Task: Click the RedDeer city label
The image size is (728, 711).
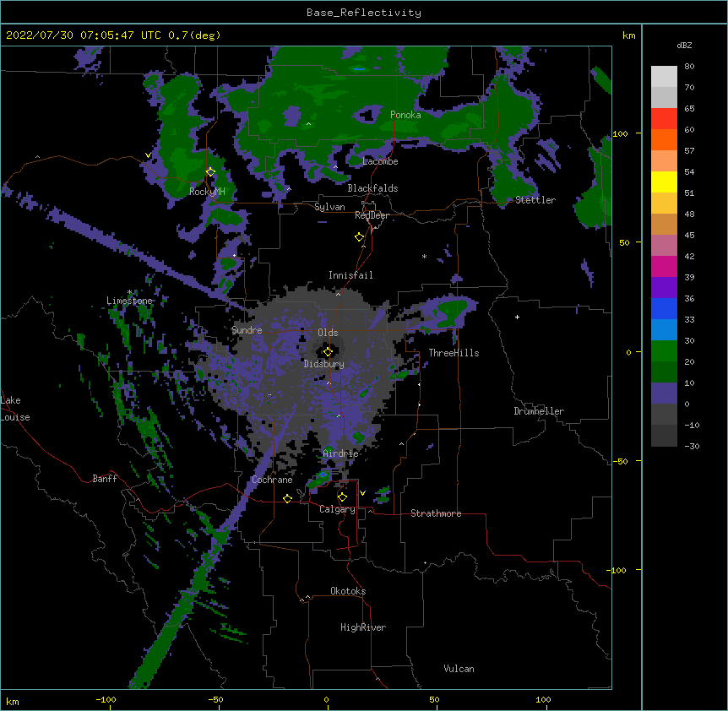Action: [372, 216]
